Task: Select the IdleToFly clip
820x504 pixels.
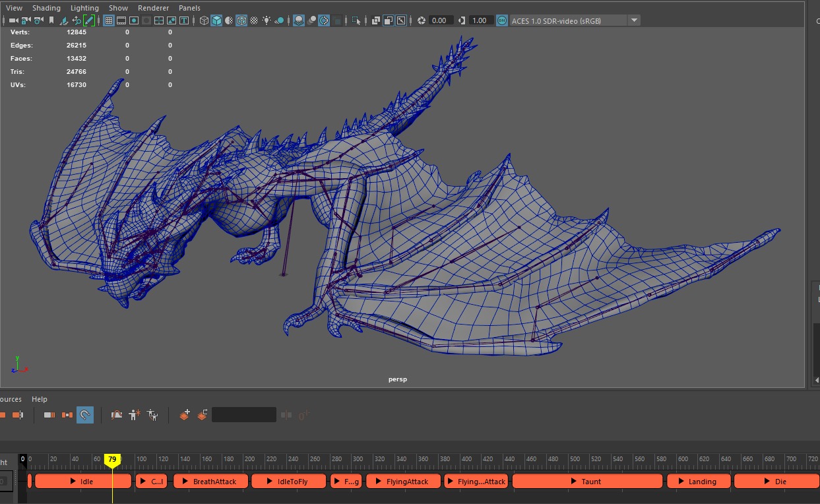Action: pyautogui.click(x=288, y=482)
